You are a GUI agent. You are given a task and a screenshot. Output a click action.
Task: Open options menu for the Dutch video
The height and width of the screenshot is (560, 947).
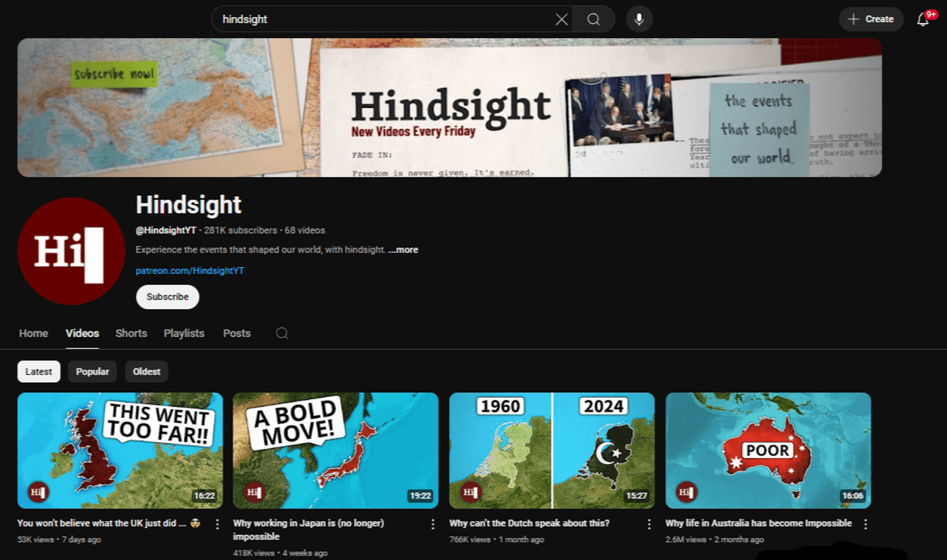tap(649, 524)
